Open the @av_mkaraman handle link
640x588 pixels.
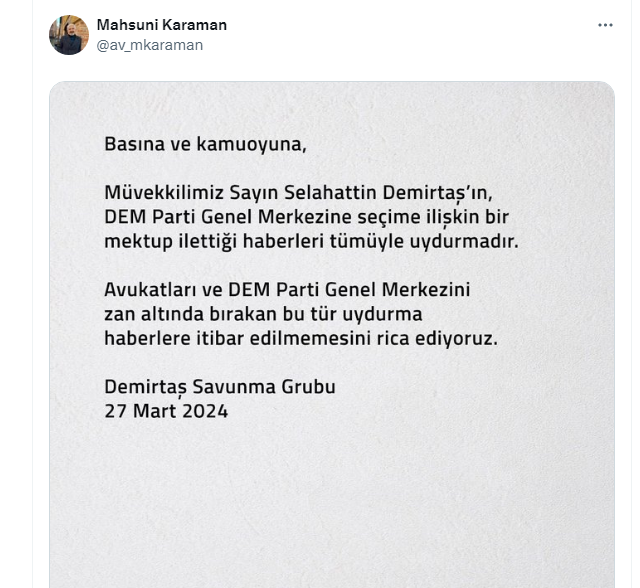[x=149, y=45]
